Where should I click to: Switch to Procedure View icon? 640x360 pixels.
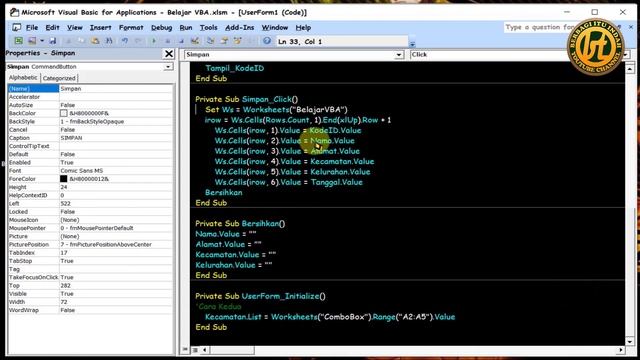click(186, 350)
